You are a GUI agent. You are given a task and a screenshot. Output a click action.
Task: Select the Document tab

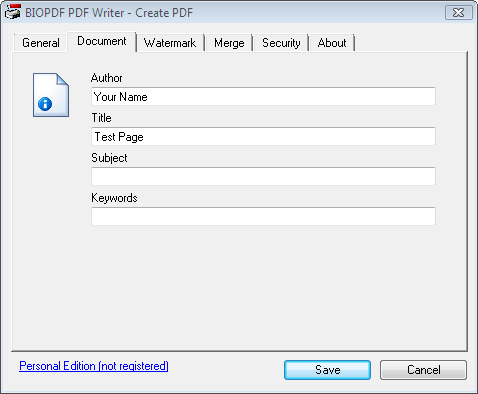102,41
